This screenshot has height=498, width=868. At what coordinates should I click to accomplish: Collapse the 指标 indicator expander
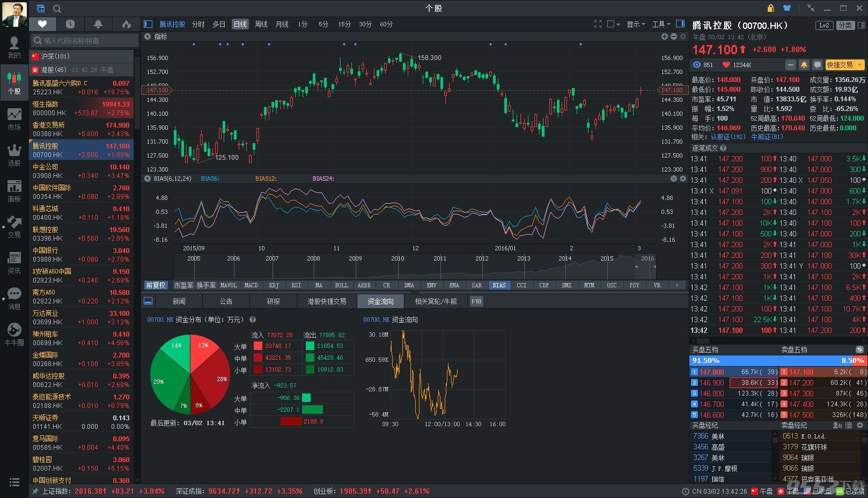coord(148,36)
